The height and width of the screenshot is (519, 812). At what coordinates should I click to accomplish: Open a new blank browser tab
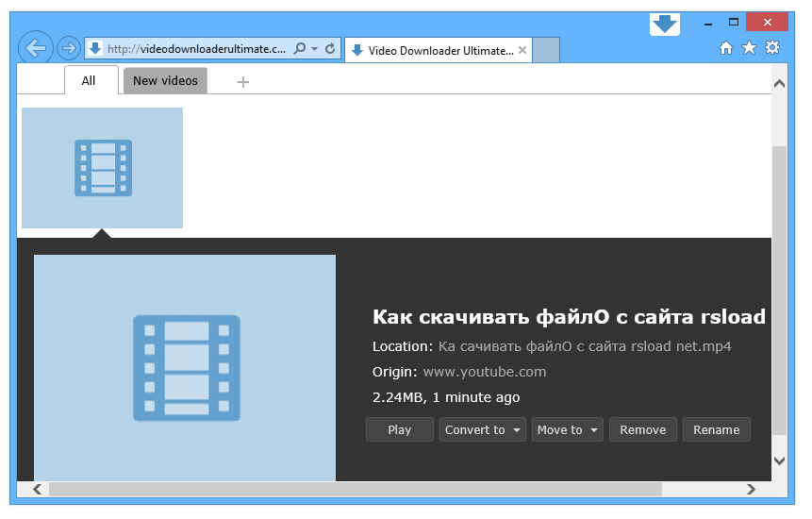click(x=546, y=50)
